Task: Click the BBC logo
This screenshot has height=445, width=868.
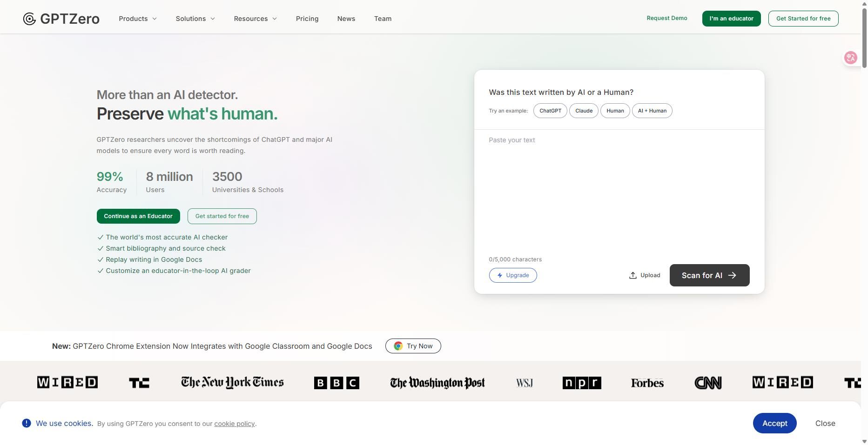Action: 336,383
